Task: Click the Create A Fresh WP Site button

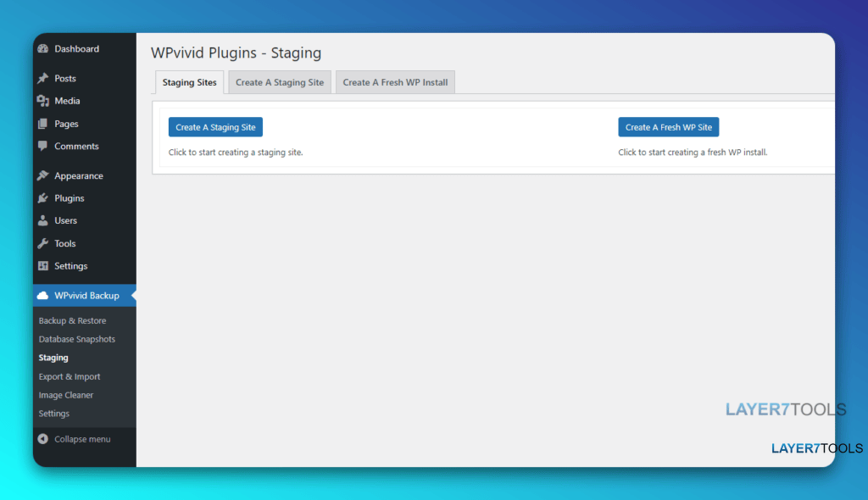Action: click(x=668, y=127)
